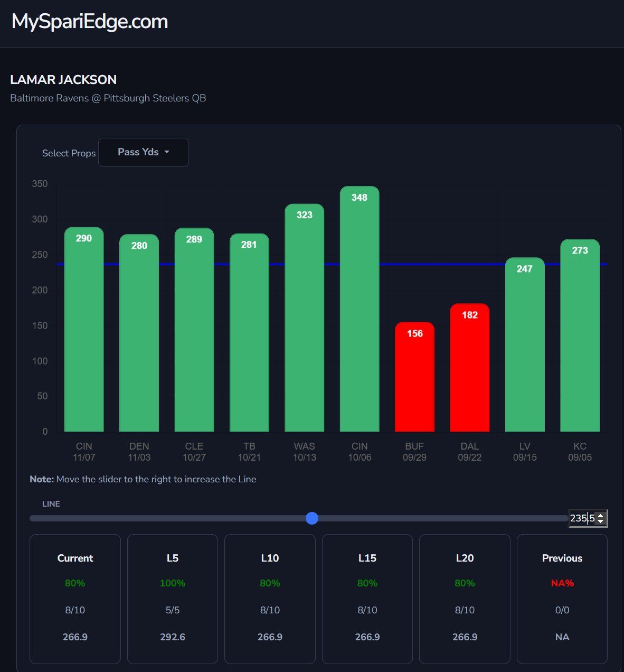Click the 350 y-axis label
Screen dimensions: 624x672
(x=40, y=184)
